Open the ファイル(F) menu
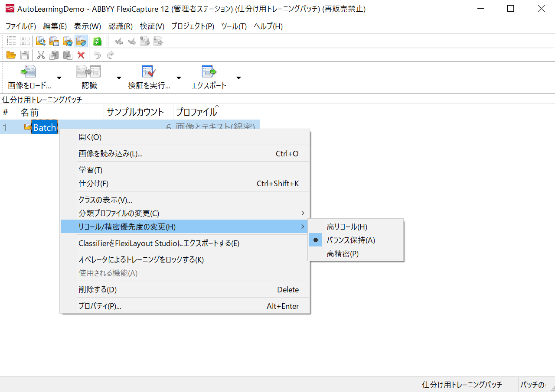 click(21, 26)
